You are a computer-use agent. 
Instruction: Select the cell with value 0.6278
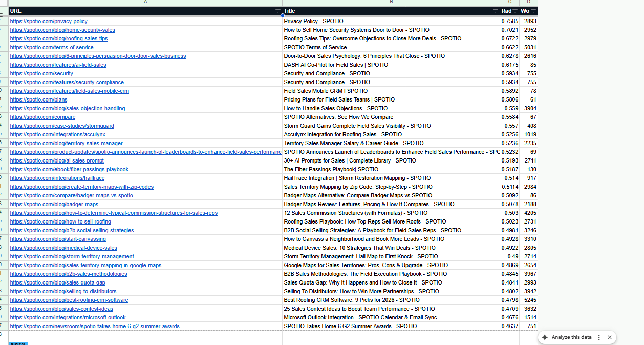click(509, 56)
